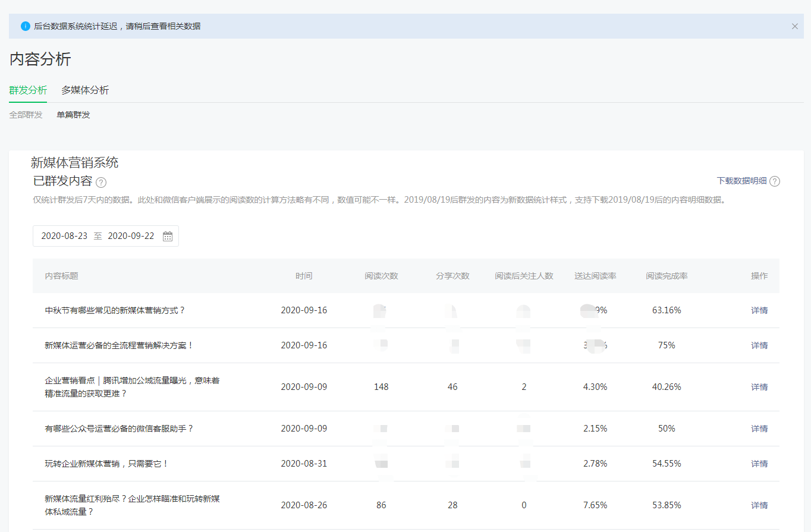
Task: Click the read count value 148
Action: click(381, 387)
